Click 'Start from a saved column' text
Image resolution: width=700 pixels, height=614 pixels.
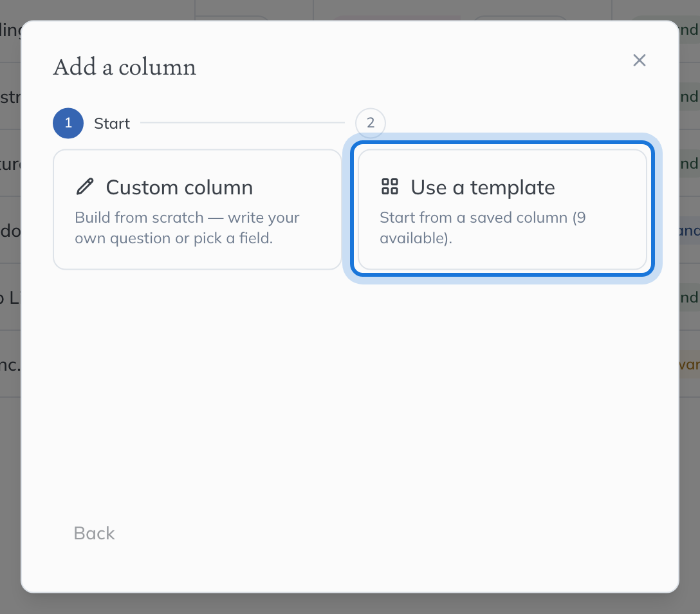(483, 228)
